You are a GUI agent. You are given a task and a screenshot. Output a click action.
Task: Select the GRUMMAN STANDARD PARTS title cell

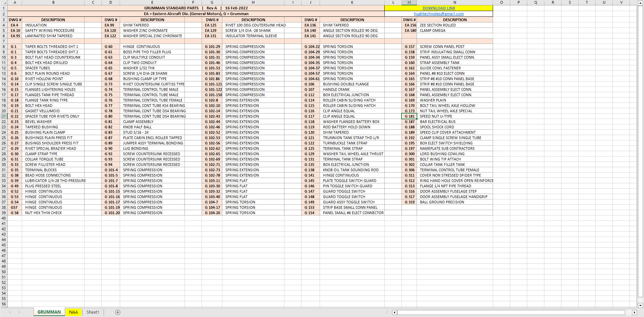(x=196, y=8)
